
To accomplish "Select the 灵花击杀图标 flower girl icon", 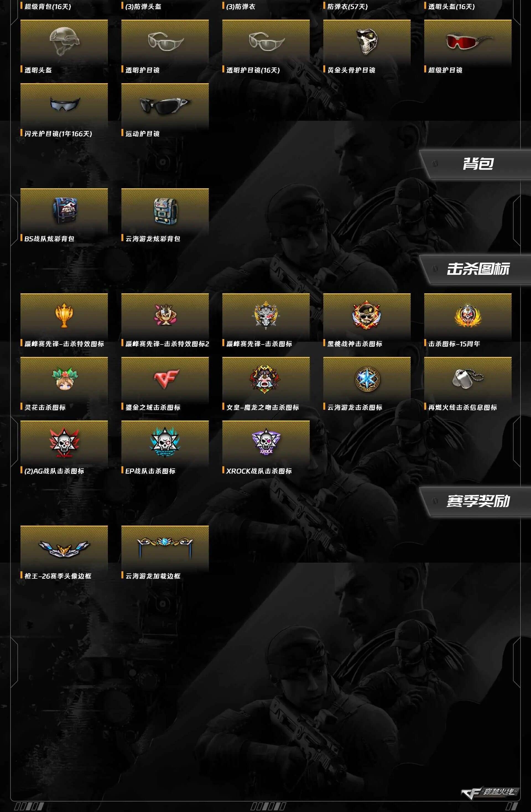I will click(64, 379).
